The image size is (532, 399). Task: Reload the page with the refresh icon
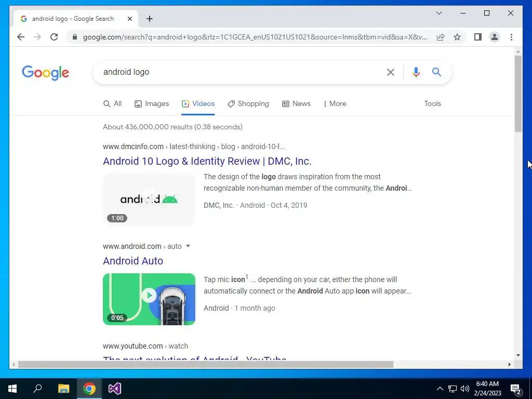pyautogui.click(x=54, y=37)
